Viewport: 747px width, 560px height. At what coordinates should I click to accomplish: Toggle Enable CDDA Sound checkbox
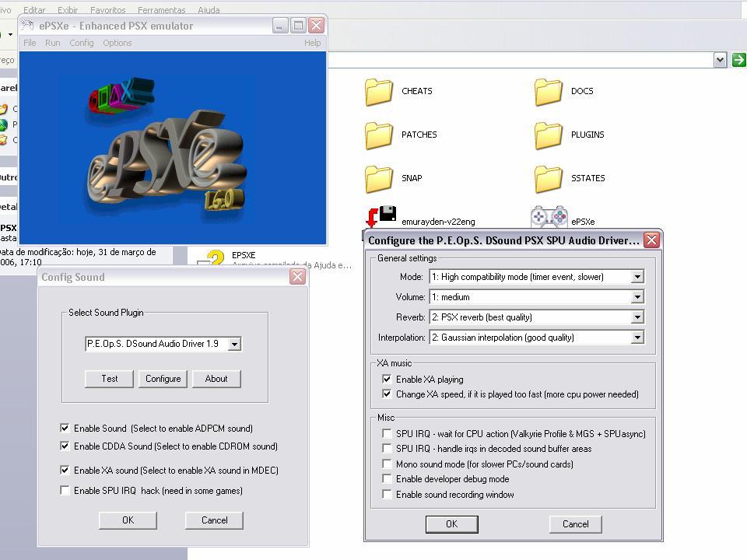tap(65, 446)
